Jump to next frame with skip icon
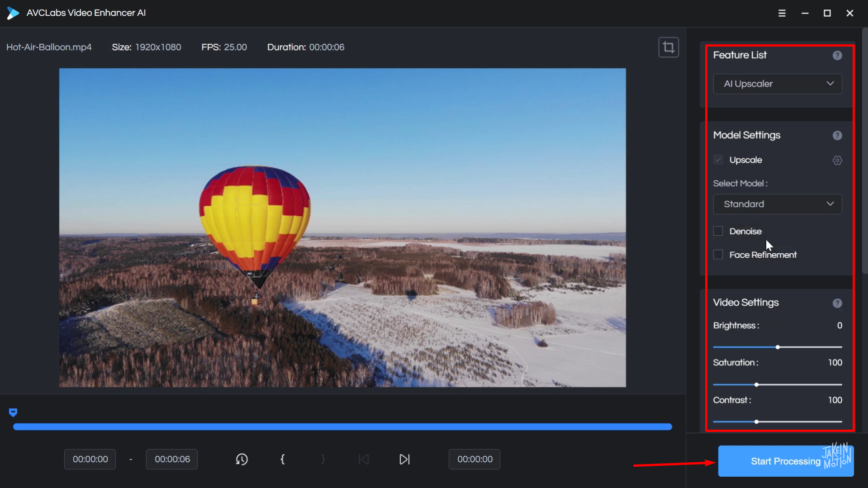868x488 pixels. [x=404, y=459]
